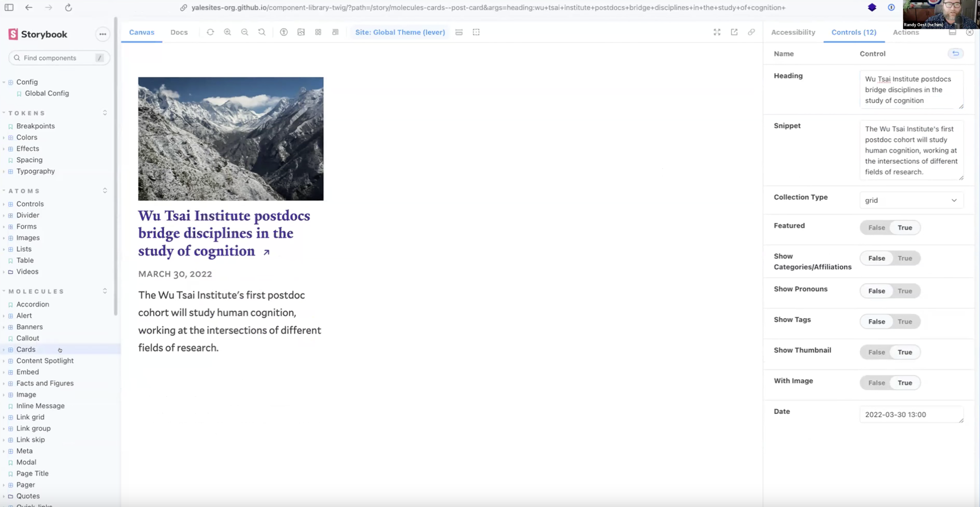
Task: Set Show Tags toggle to True
Action: click(905, 322)
